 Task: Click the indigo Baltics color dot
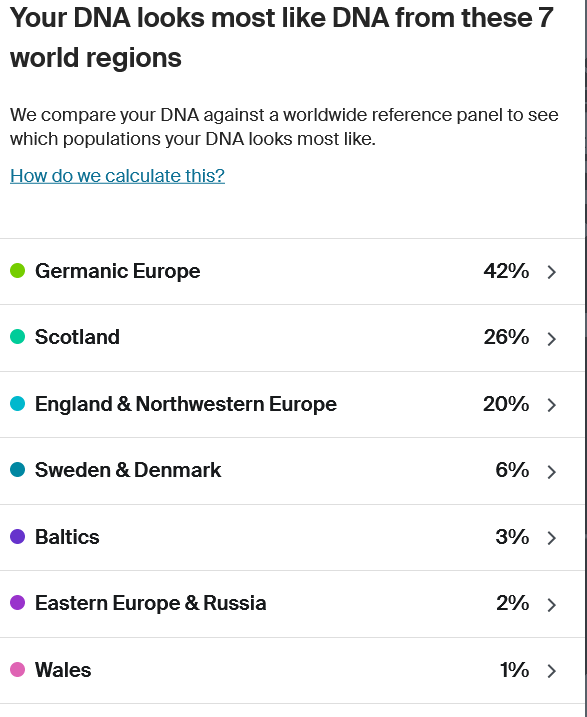[x=17, y=536]
